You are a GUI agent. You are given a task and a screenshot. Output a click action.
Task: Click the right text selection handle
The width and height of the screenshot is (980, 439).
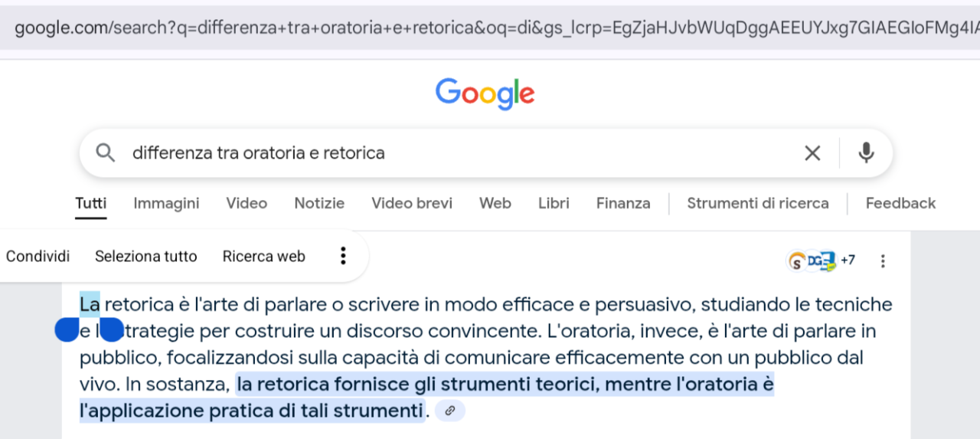coord(112,331)
